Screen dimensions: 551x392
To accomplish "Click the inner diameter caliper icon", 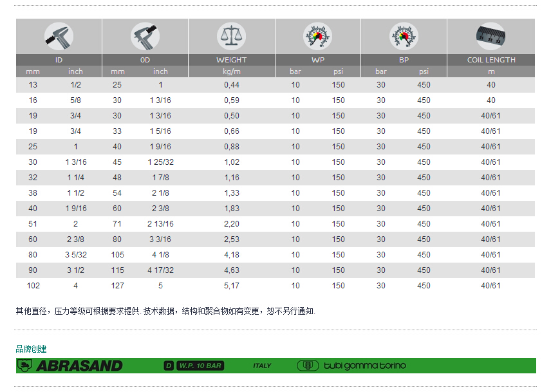I will [x=59, y=36].
